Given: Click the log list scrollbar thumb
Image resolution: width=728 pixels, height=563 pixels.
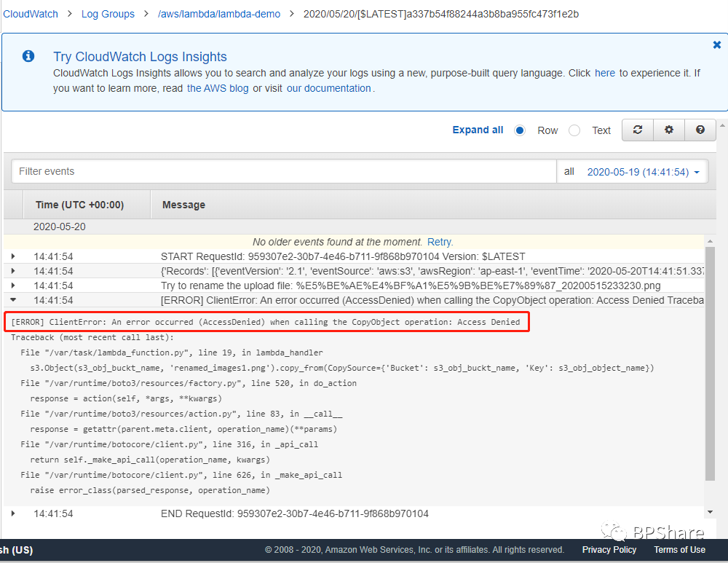Looking at the screenshot, I should tap(710, 365).
